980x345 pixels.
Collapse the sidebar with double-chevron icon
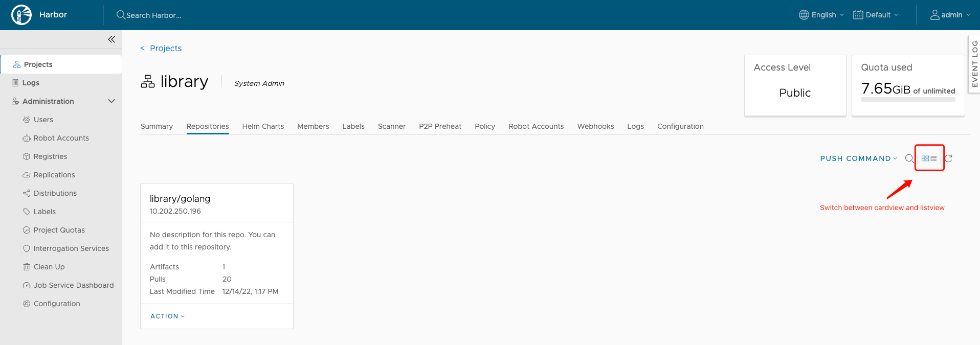(x=112, y=39)
